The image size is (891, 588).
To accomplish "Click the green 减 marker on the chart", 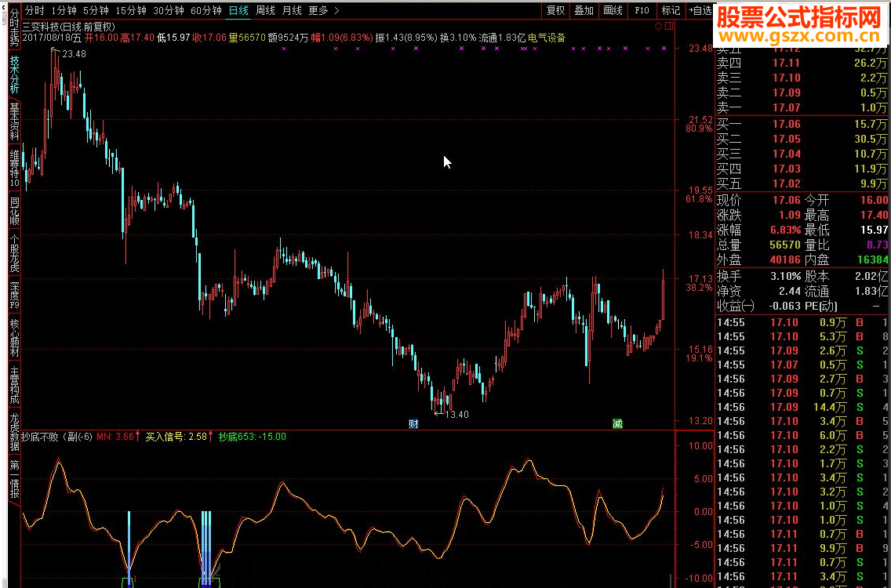I will point(618,424).
